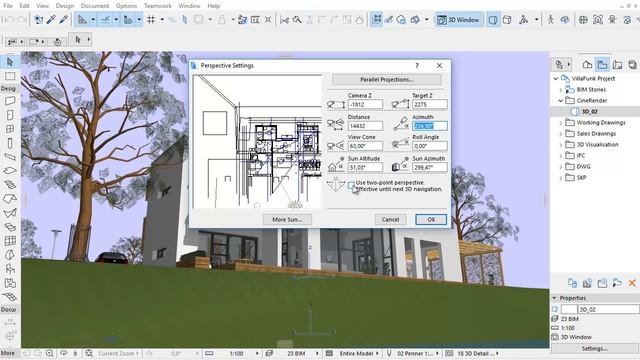Click the View Cone value field
The image size is (640, 360).
coord(365,146)
